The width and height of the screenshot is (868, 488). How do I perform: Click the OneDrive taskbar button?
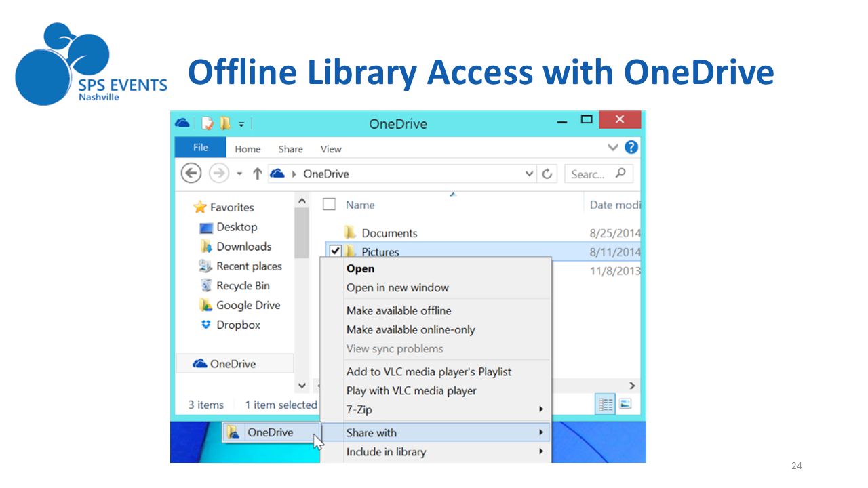coord(271,432)
